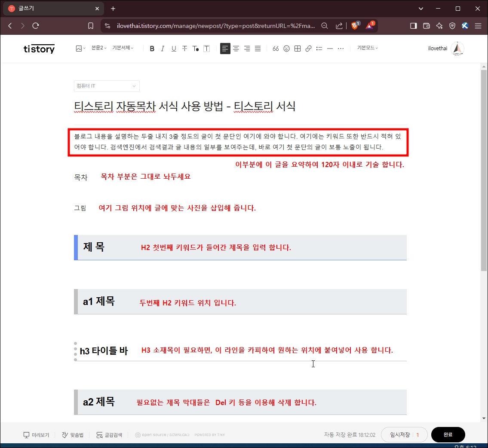Image resolution: width=488 pixels, height=448 pixels.
Task: Select the image insert tool
Action: coord(79,48)
